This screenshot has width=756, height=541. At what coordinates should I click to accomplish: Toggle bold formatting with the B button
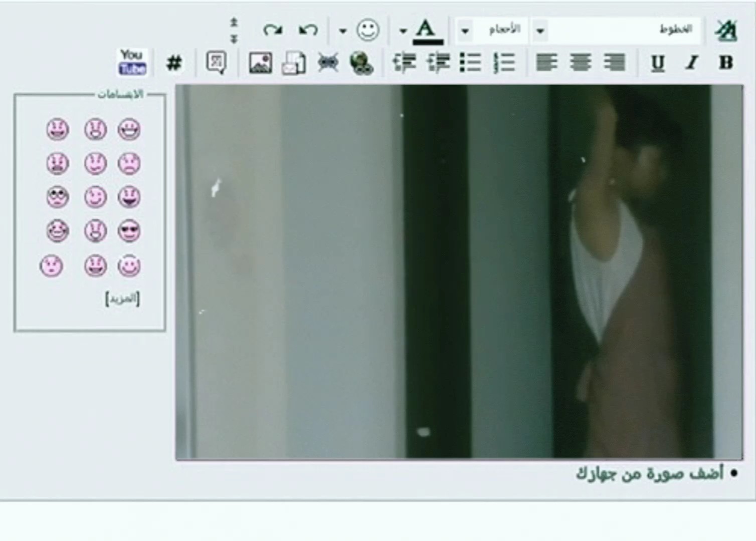pyautogui.click(x=725, y=63)
